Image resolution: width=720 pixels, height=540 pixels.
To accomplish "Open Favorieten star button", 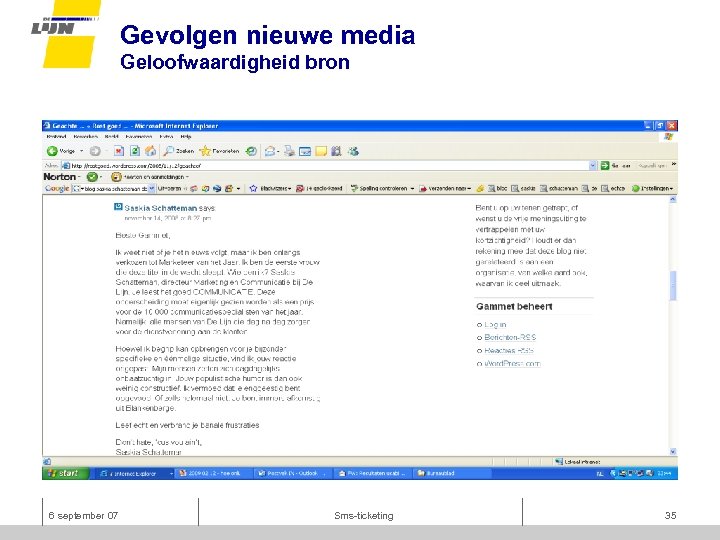I will coord(219,151).
